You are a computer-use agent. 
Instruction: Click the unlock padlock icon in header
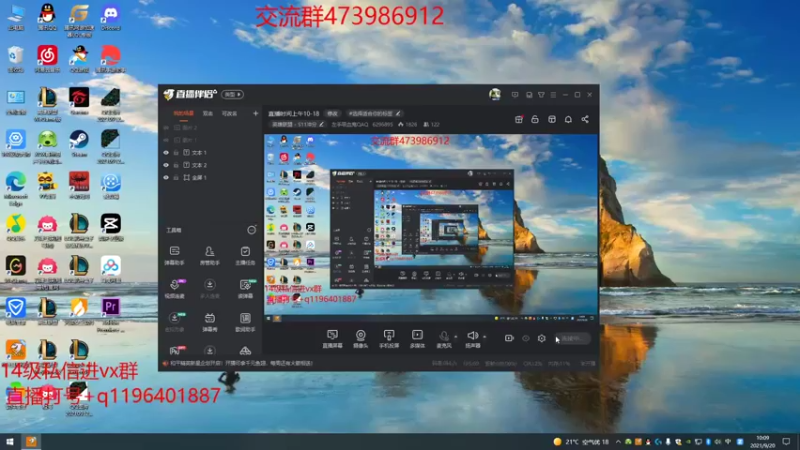[535, 119]
